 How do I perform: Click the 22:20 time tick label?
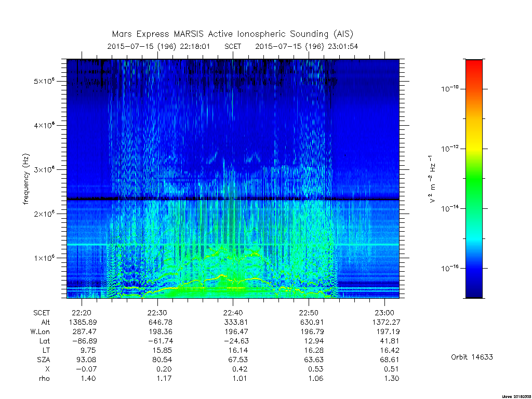(82, 313)
